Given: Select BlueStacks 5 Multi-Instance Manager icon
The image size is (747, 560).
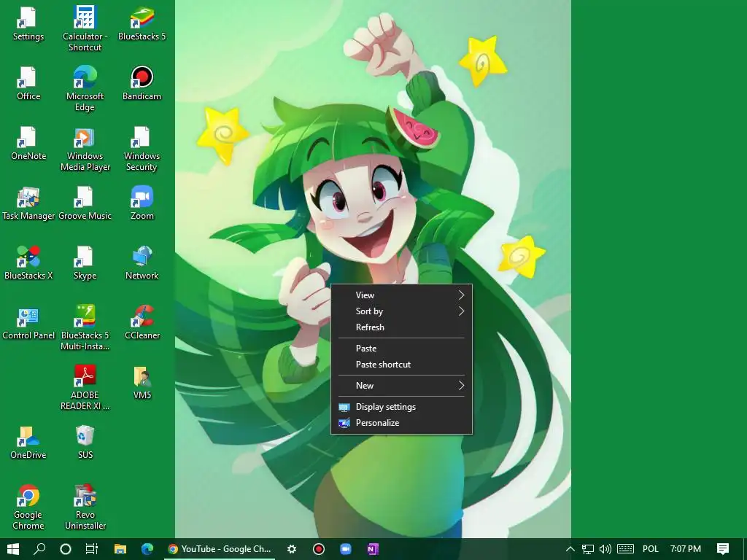Looking at the screenshot, I should pos(85,327).
